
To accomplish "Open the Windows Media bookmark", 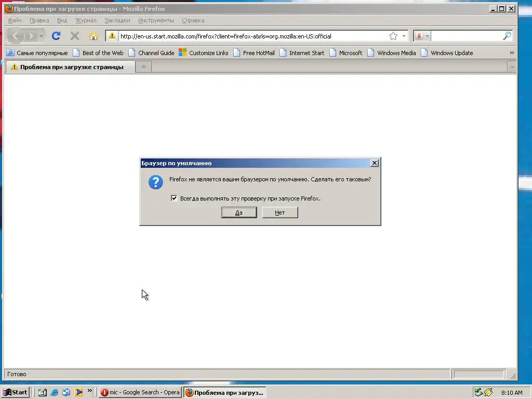I will coord(392,53).
